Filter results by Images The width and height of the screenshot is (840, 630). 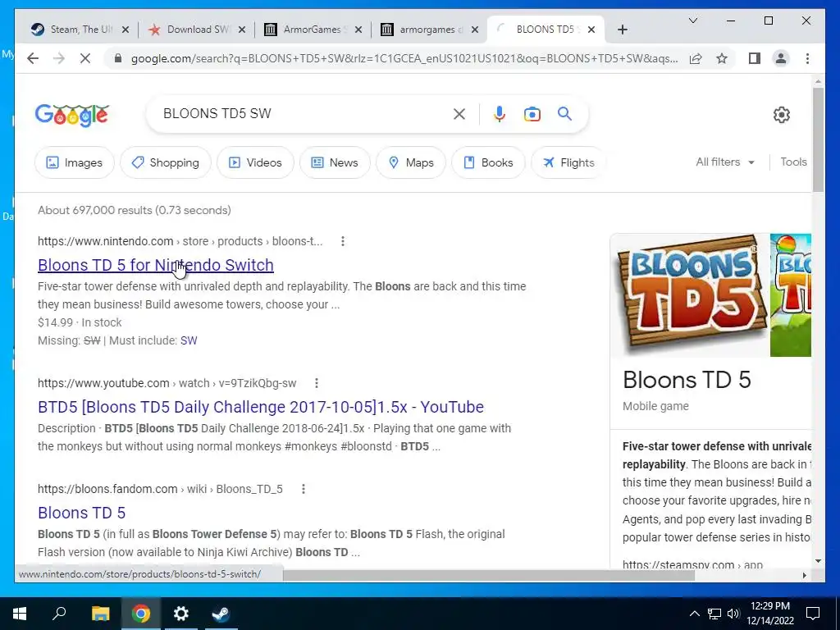click(75, 162)
